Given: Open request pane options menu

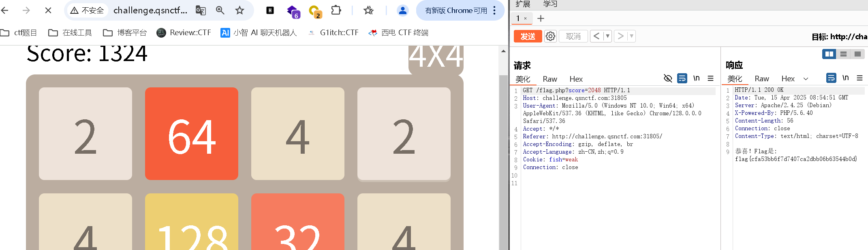Looking at the screenshot, I should (710, 78).
